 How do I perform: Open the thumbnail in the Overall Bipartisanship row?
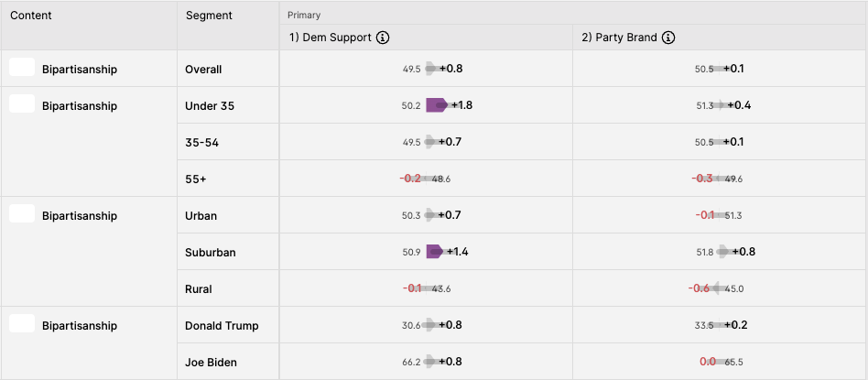tap(22, 67)
